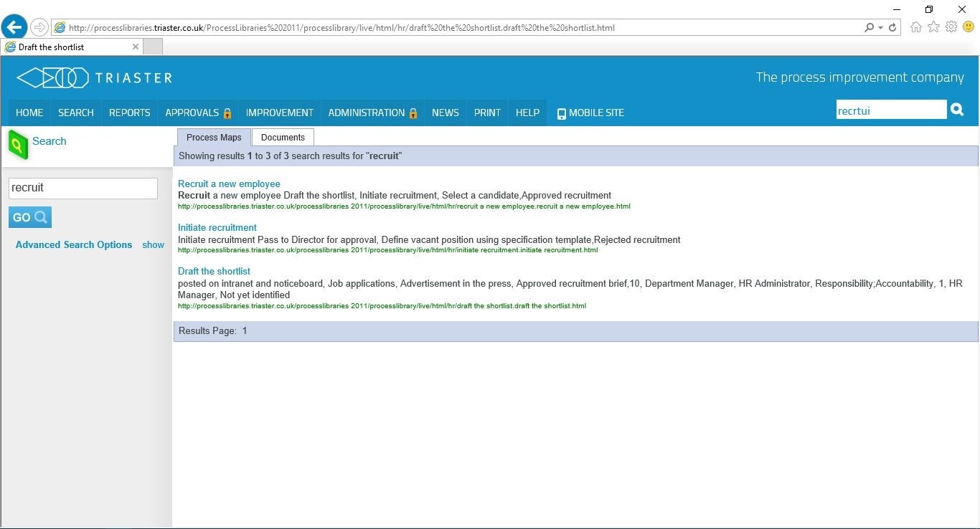Click the Triaster logo in header

click(x=94, y=77)
